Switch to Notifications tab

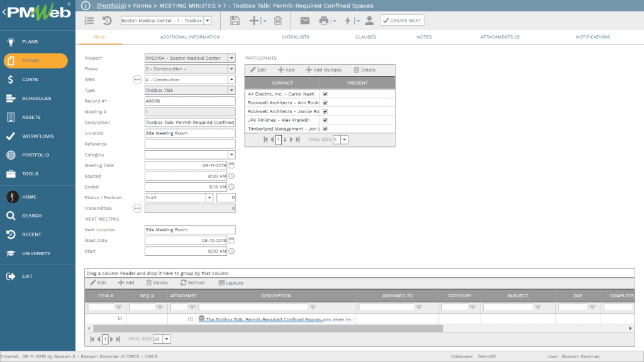click(592, 37)
